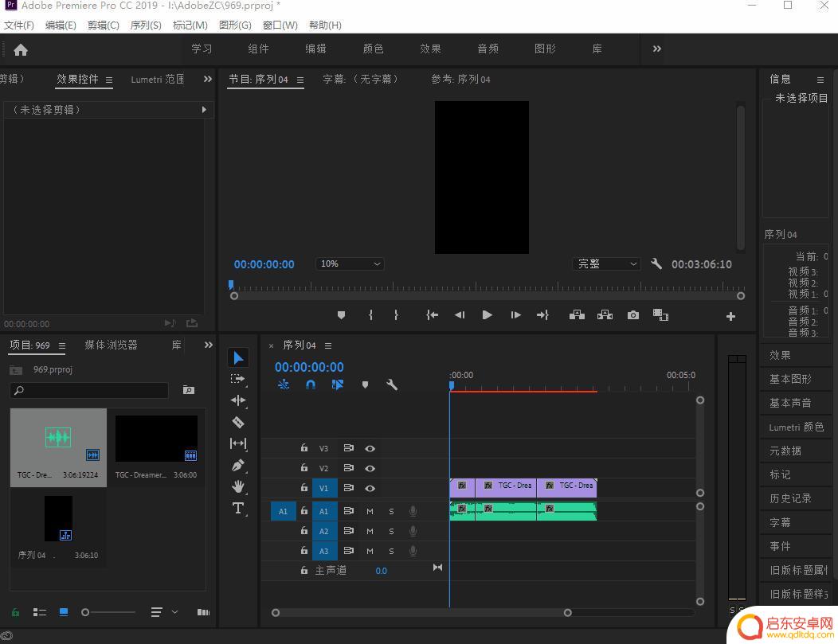The image size is (838, 644).
Task: Select the Ripple Edit tool
Action: coord(238,400)
